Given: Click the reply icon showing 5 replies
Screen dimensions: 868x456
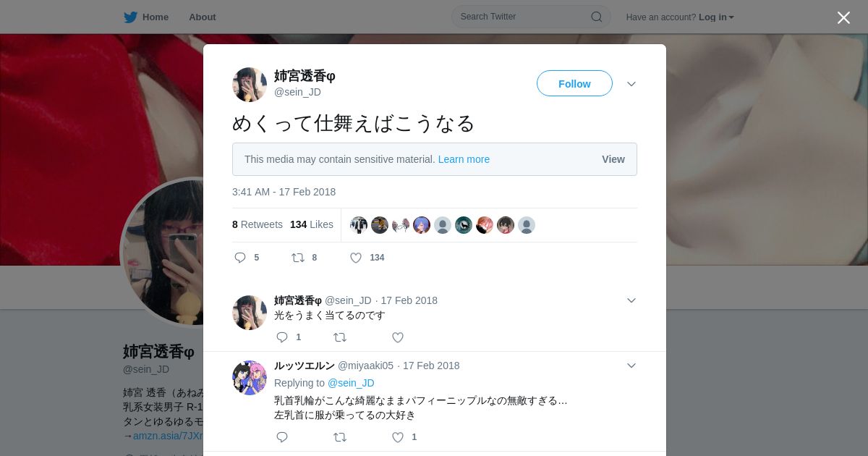Looking at the screenshot, I should pyautogui.click(x=240, y=258).
